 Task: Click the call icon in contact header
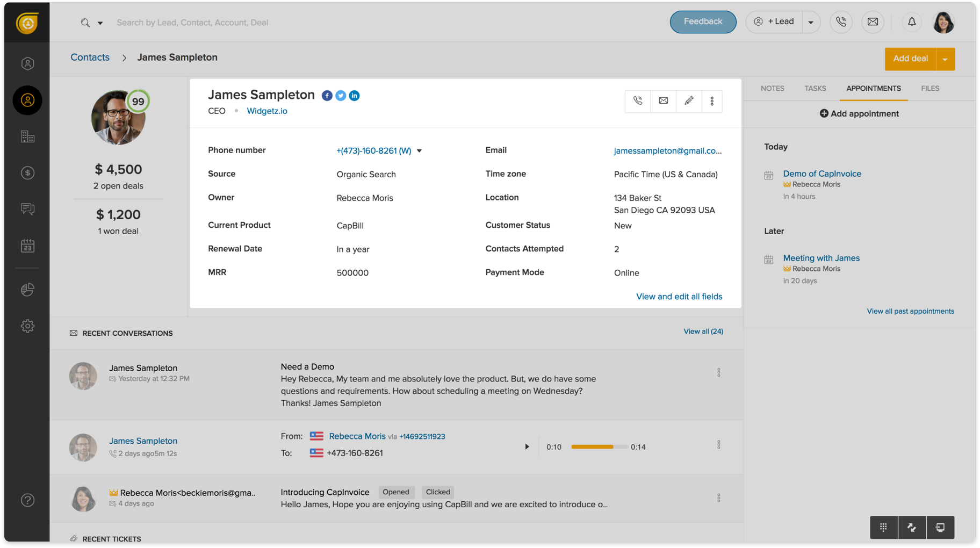pyautogui.click(x=638, y=101)
